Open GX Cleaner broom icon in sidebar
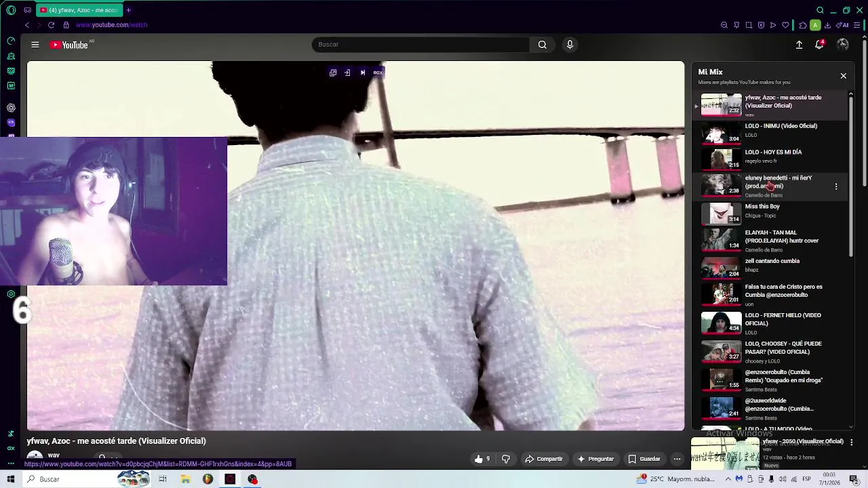The width and height of the screenshot is (868, 488). tap(11, 56)
